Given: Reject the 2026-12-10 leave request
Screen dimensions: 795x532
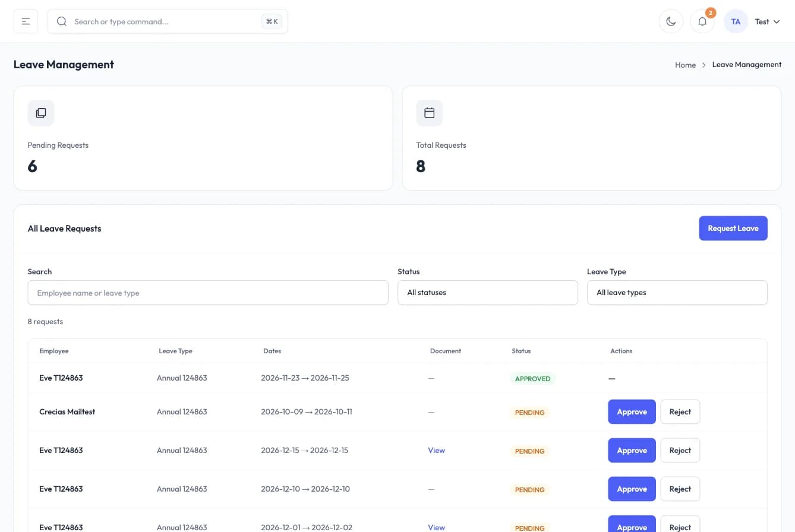Looking at the screenshot, I should point(680,489).
